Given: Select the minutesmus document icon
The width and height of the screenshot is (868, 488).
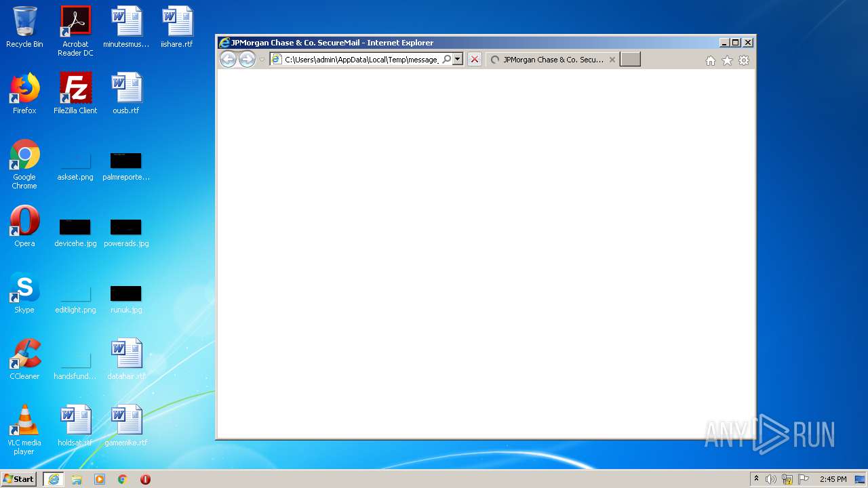Looking at the screenshot, I should tap(126, 27).
